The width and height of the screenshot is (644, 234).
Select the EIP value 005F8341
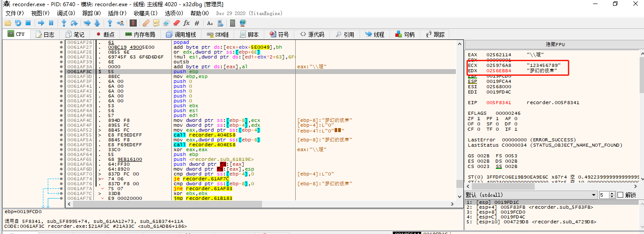499,102
